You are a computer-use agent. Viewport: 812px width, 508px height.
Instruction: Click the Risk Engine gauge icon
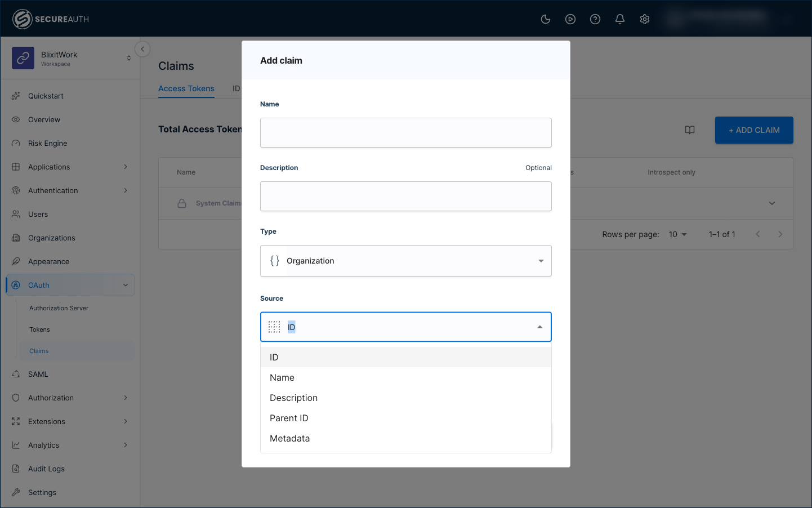tap(16, 143)
